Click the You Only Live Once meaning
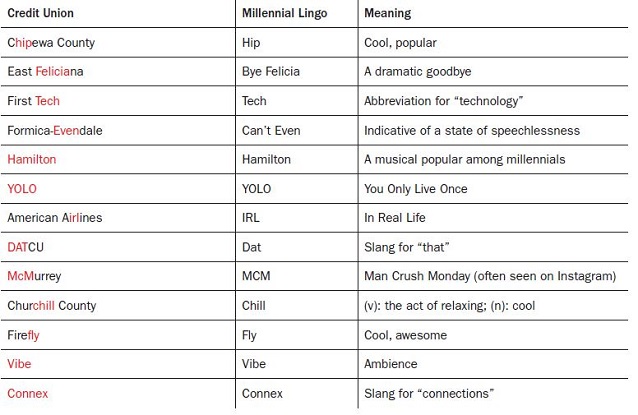 (x=415, y=189)
